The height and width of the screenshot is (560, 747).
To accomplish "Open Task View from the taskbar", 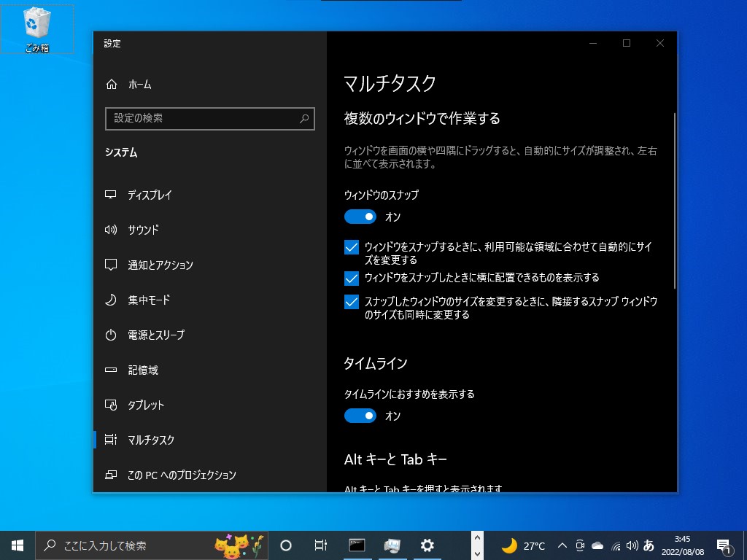I will (320, 545).
